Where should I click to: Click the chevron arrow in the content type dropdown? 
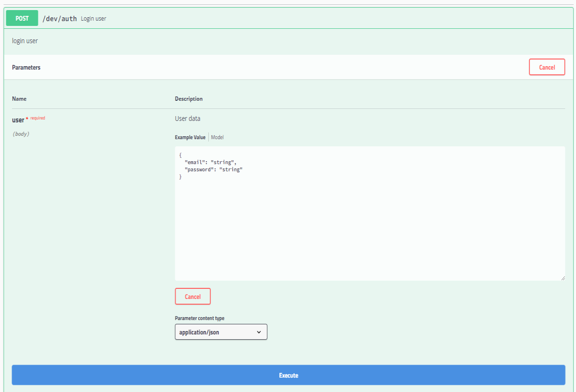tap(259, 332)
